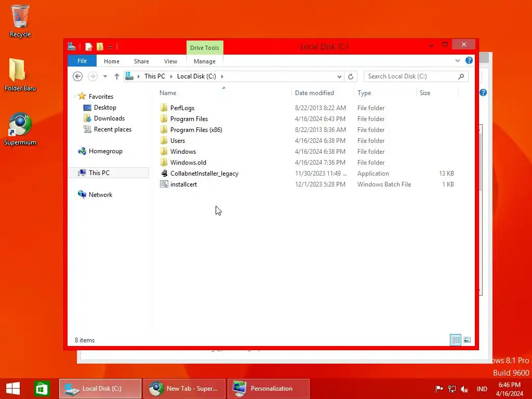Open the Customize Quick Access Toolbar dropdown
532x399 pixels.
pyautogui.click(x=110, y=47)
